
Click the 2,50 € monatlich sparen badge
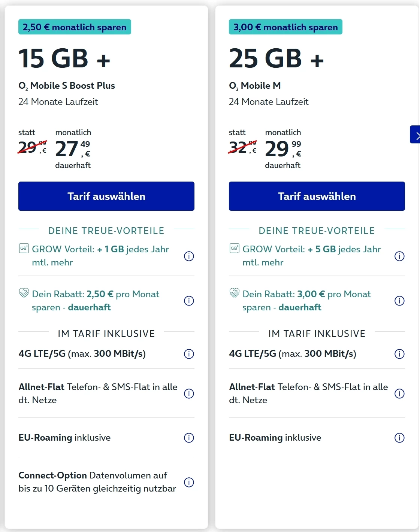pyautogui.click(x=75, y=27)
